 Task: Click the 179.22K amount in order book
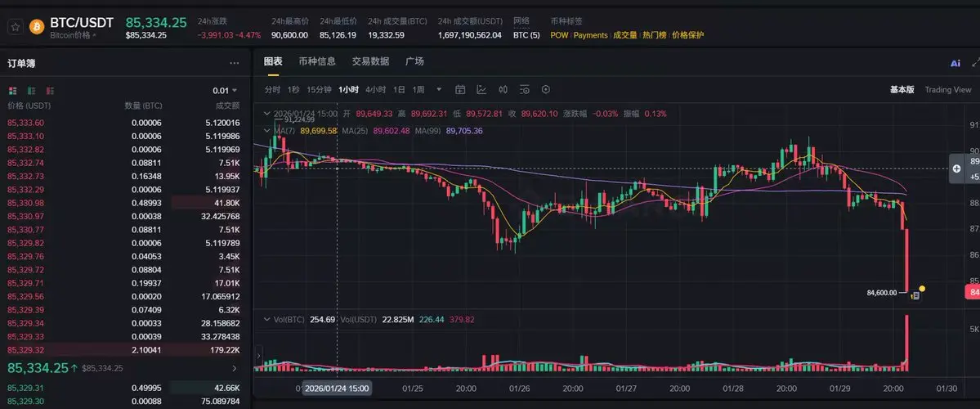tap(225, 349)
